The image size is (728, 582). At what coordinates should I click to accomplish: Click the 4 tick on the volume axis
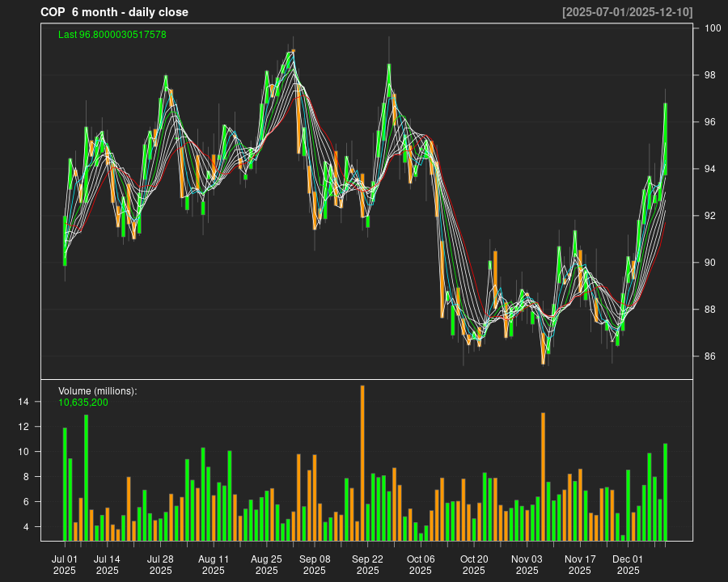(25, 527)
